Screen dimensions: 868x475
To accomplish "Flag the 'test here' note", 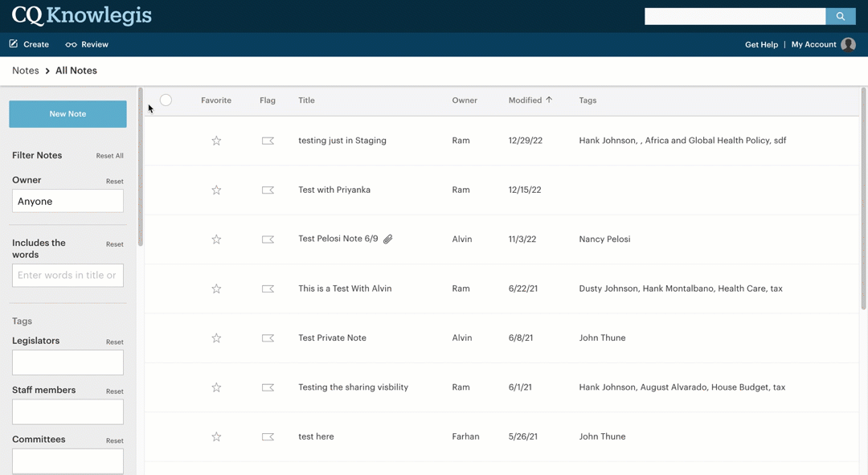I will (x=268, y=437).
